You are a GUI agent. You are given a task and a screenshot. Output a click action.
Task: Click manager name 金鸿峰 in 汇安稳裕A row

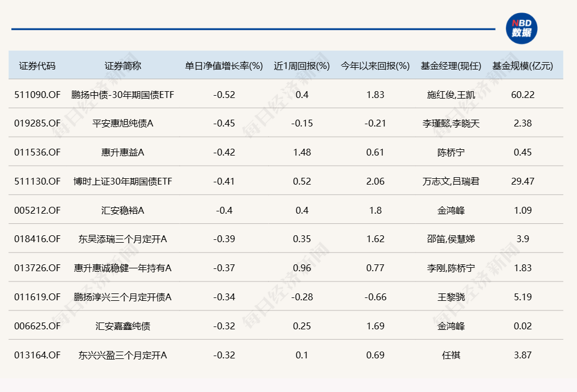(x=451, y=210)
